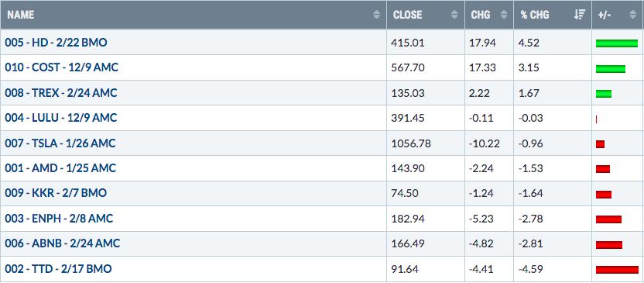Open the 010 - COST - 12/9 AMC link
The width and height of the screenshot is (644, 283).
[62, 67]
